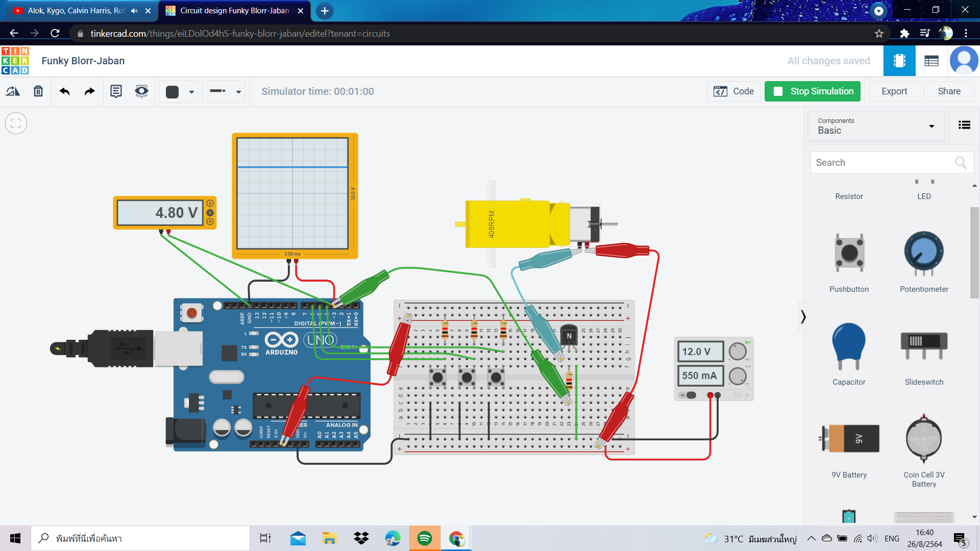Open a new browser tab
Screen dimensions: 980x551
coord(325,11)
